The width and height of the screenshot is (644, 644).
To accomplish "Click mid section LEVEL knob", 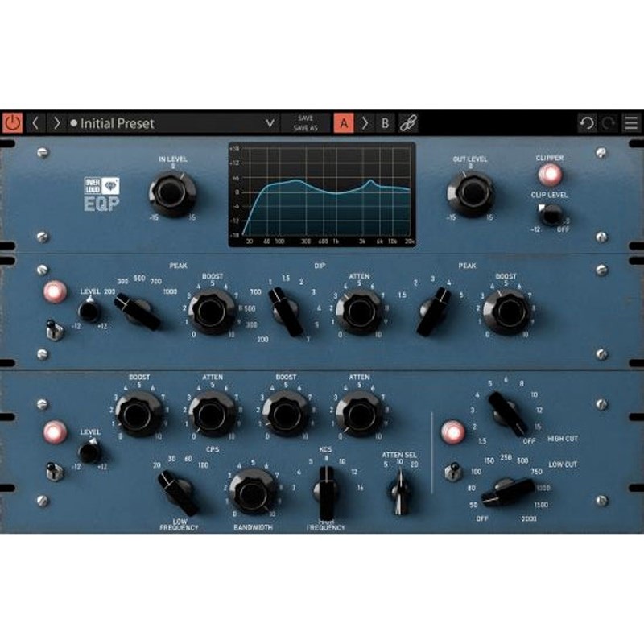I will tap(89, 311).
